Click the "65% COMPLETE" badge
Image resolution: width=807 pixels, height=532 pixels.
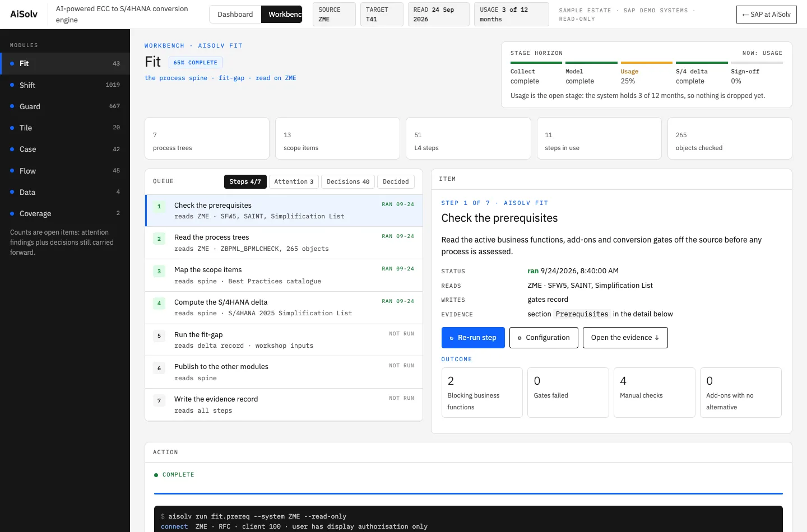(x=195, y=63)
